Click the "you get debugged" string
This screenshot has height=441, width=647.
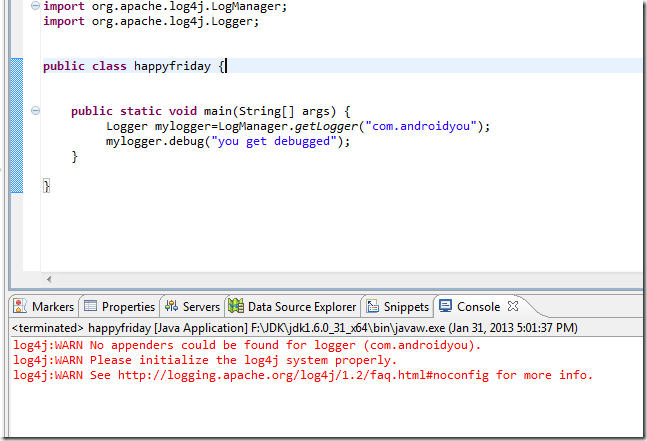274,141
